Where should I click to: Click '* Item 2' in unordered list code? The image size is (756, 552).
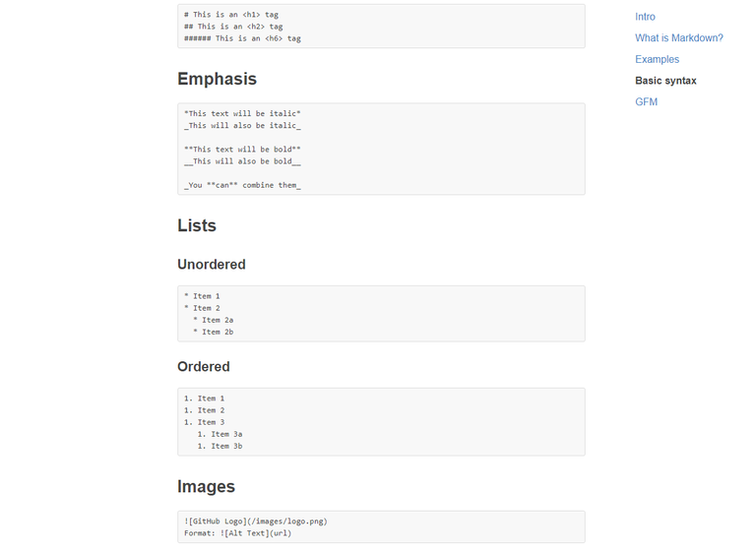point(202,308)
